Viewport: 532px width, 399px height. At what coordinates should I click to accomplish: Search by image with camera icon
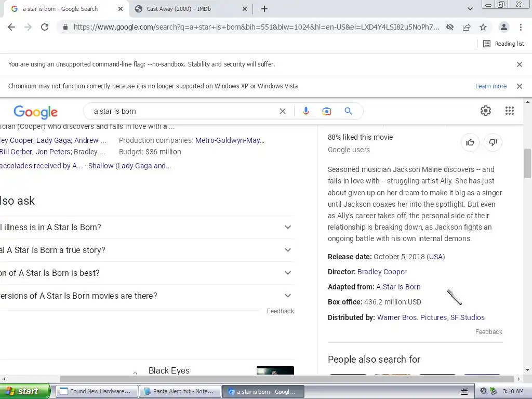tap(327, 111)
